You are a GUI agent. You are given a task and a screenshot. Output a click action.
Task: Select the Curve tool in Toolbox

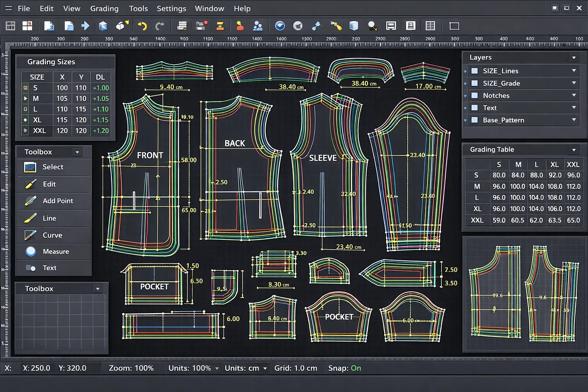52,235
